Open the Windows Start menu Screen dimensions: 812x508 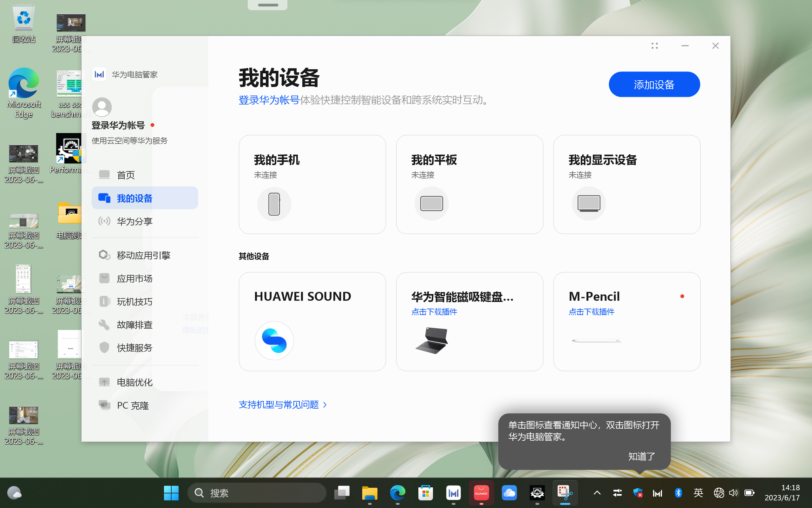[171, 493]
